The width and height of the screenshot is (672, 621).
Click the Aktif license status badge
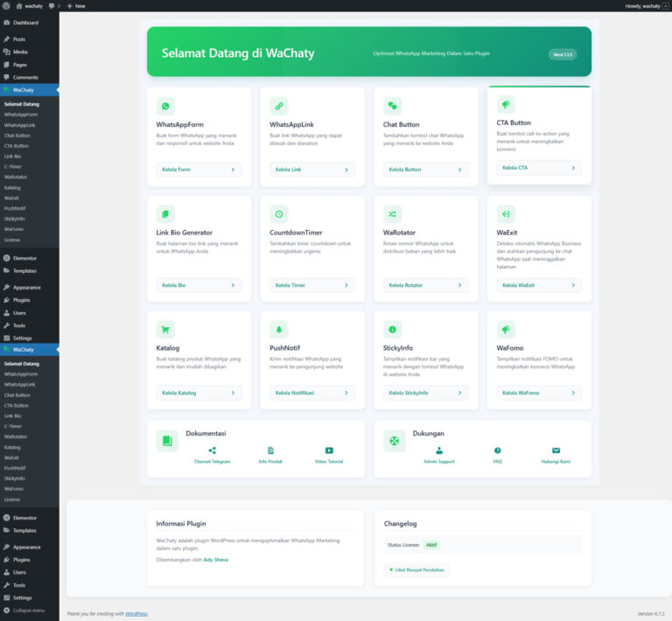(431, 545)
